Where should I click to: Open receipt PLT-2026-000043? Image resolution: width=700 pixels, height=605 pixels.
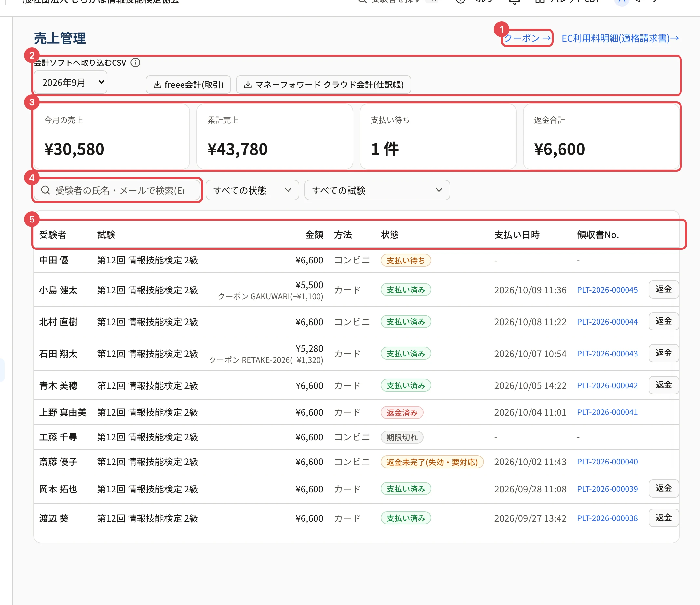(x=607, y=354)
